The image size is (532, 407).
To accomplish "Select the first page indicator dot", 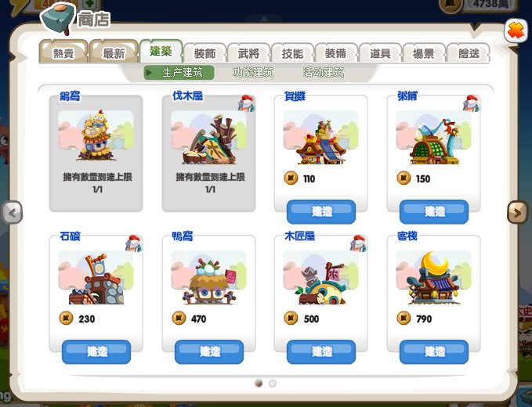I will coord(259,384).
